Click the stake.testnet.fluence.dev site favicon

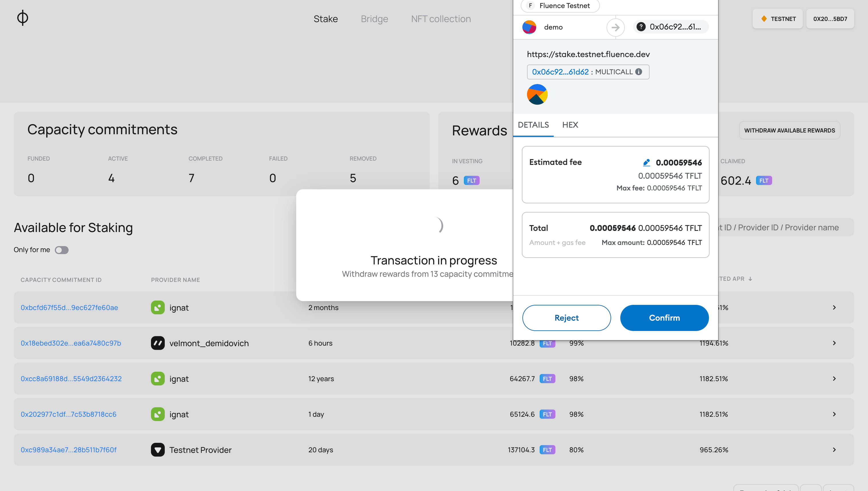(x=537, y=94)
